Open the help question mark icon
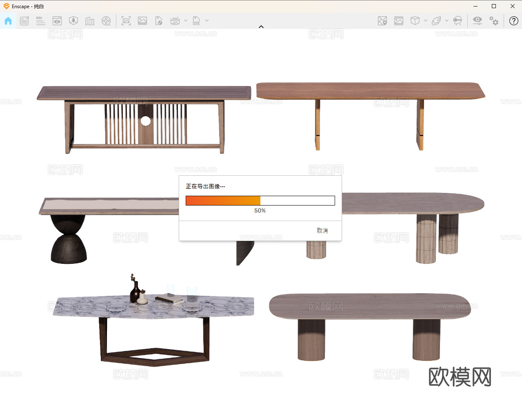The width and height of the screenshot is (522, 420). pyautogui.click(x=514, y=21)
